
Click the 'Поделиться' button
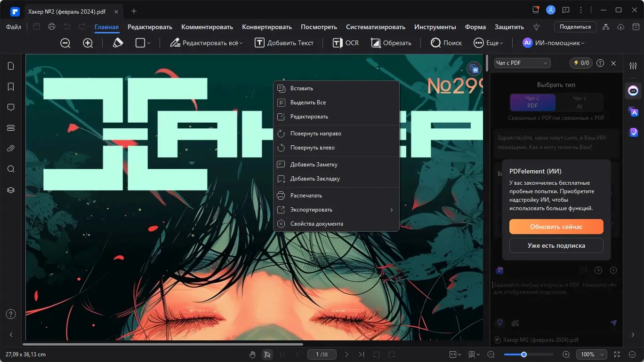pyautogui.click(x=575, y=27)
